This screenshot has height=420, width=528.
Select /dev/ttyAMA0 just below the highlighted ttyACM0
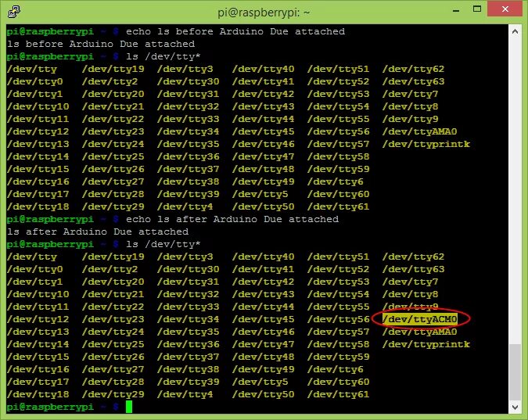420,332
